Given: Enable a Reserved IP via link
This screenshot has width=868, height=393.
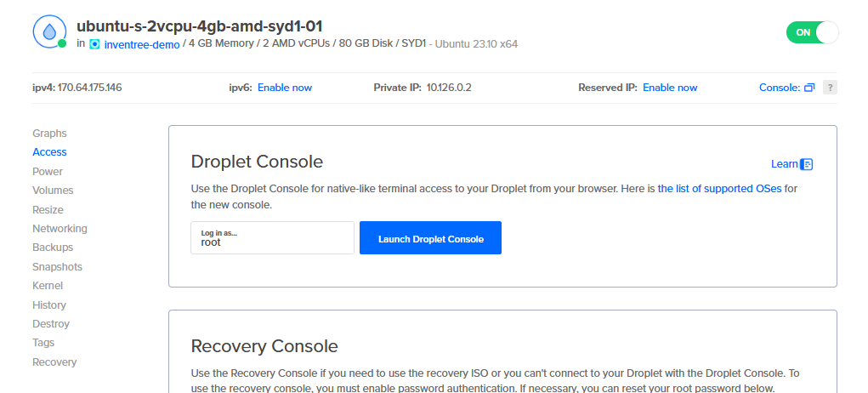Looking at the screenshot, I should click(669, 88).
